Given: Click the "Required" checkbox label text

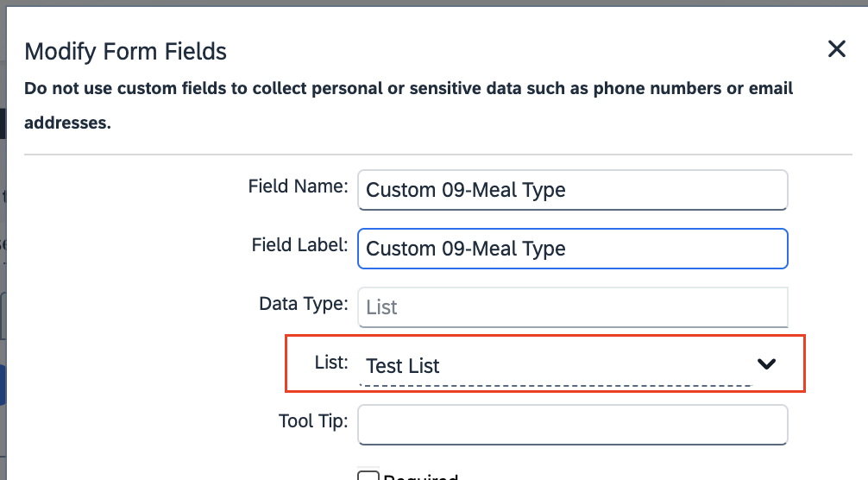Looking at the screenshot, I should tap(420, 477).
